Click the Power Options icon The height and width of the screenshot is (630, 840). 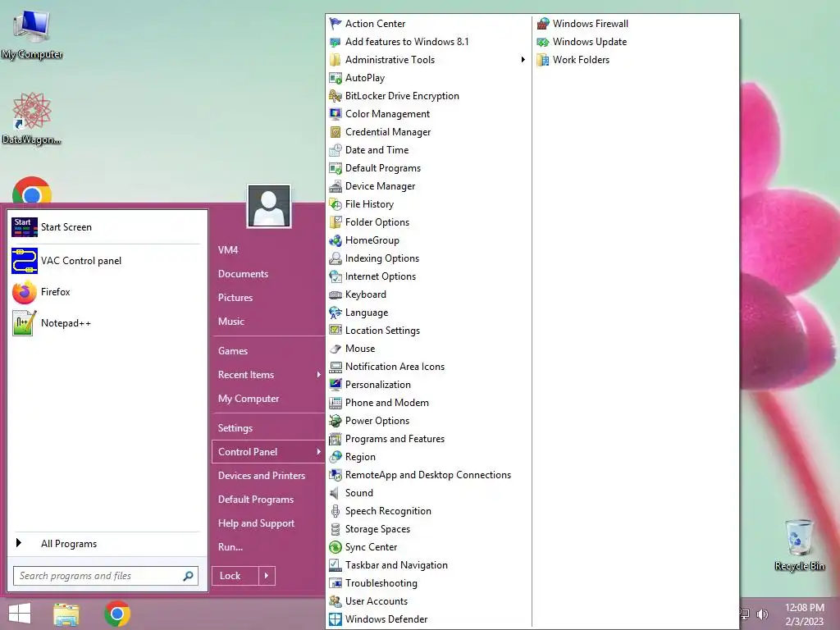pyautogui.click(x=336, y=421)
